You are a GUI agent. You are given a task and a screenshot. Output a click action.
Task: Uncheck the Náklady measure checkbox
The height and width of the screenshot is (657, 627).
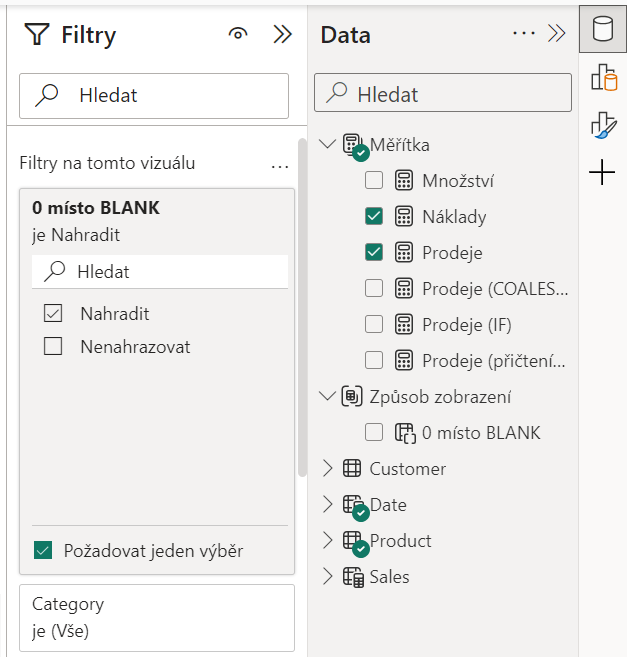[x=373, y=217]
